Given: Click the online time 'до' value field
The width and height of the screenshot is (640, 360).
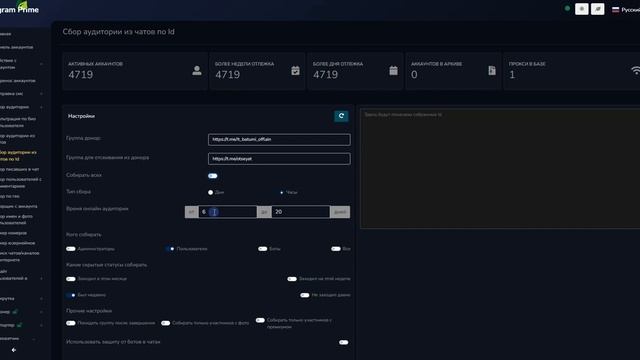Looking at the screenshot, I should (301, 212).
